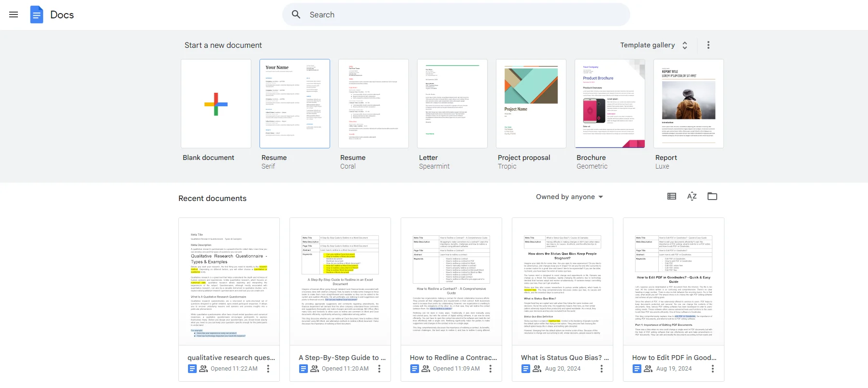This screenshot has height=388, width=868.
Task: Click the 'A Step-By-Step Guide to ...' title
Action: pos(342,358)
